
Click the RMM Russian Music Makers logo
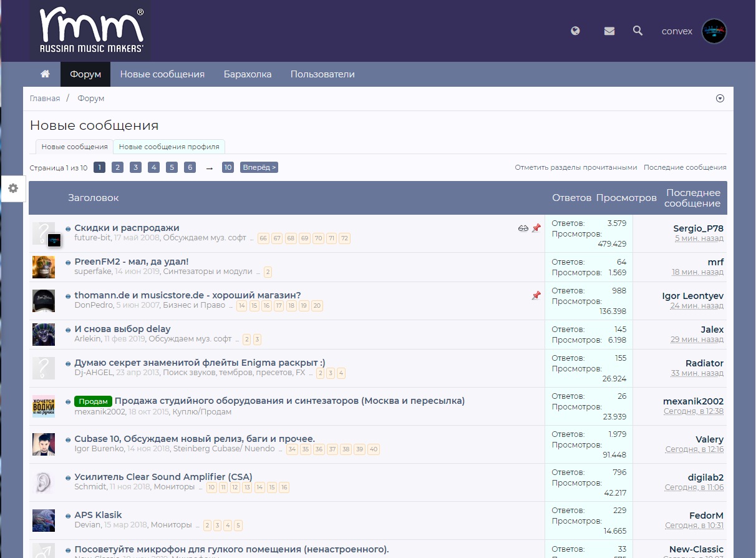(x=90, y=31)
